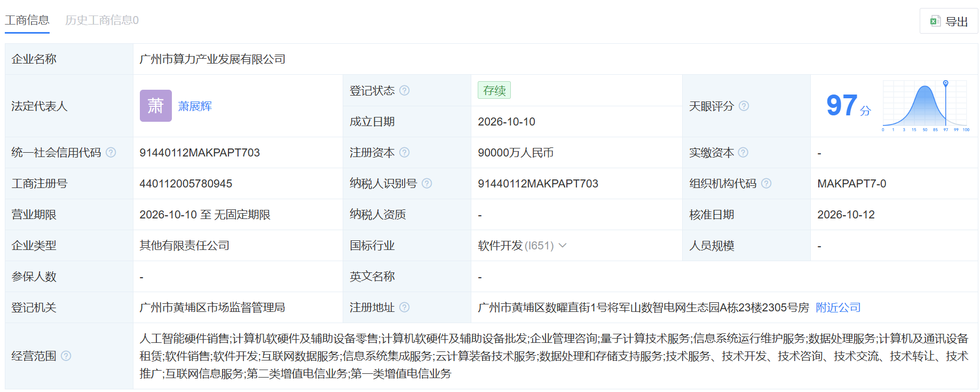The image size is (980, 392).
Task: Click 其他有限责任公司 company type value
Action: click(x=184, y=246)
